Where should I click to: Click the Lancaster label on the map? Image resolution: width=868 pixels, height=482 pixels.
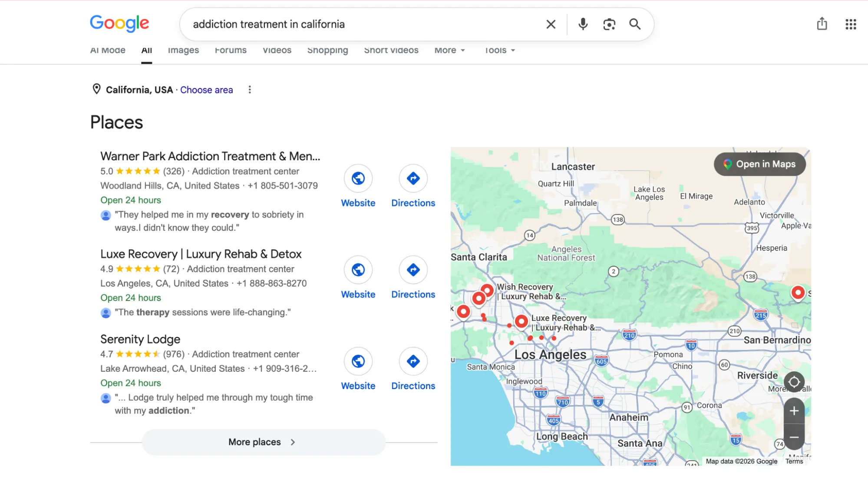573,167
